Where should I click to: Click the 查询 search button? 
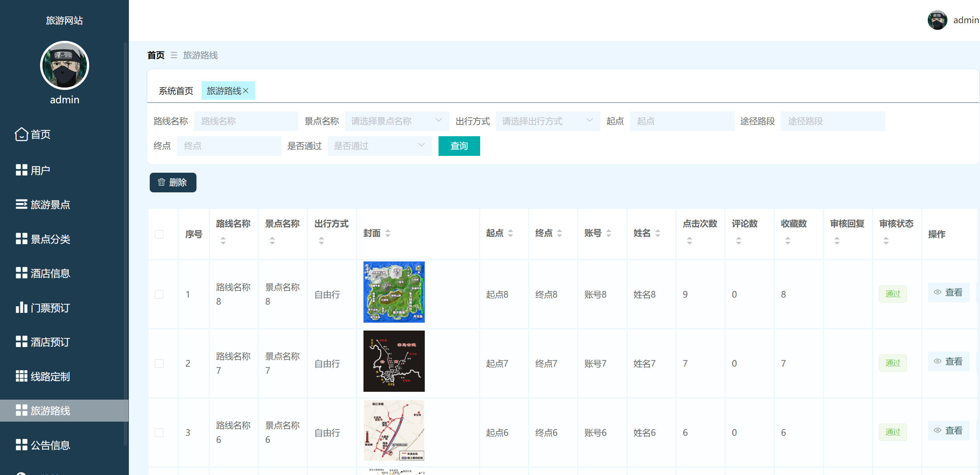pyautogui.click(x=459, y=146)
